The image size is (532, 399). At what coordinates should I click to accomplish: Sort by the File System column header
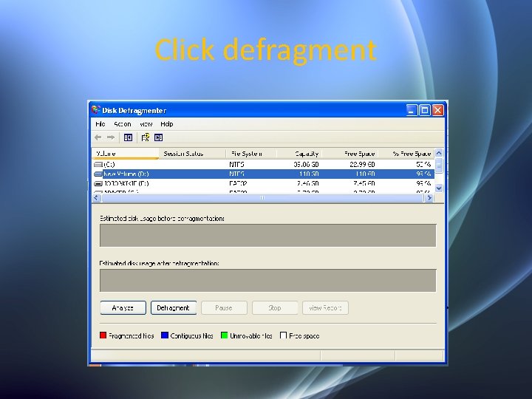click(251, 154)
